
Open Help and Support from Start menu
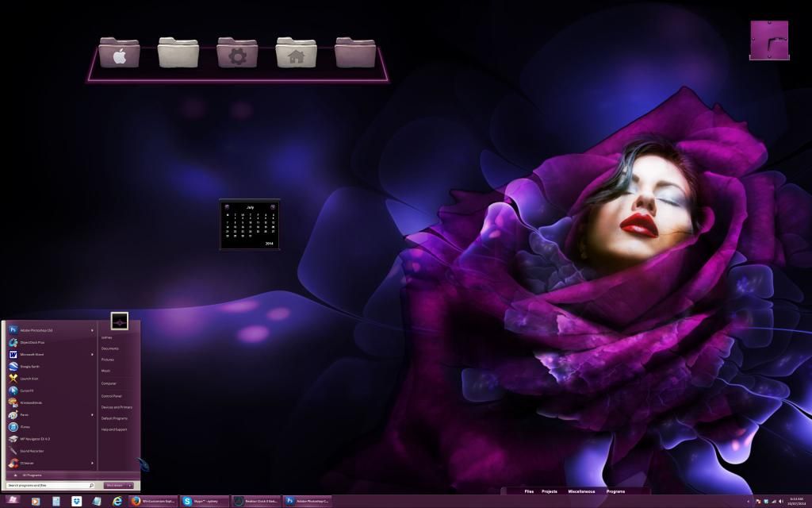click(x=114, y=429)
